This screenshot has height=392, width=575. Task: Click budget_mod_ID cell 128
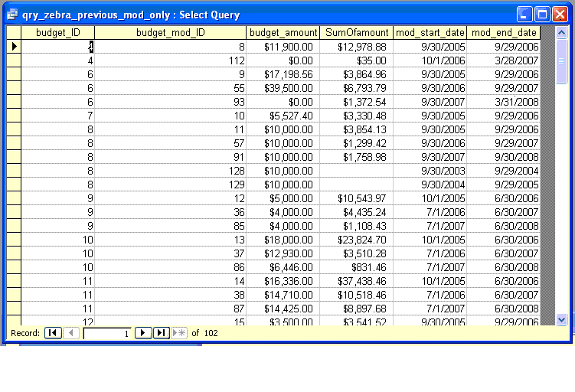(x=171, y=171)
